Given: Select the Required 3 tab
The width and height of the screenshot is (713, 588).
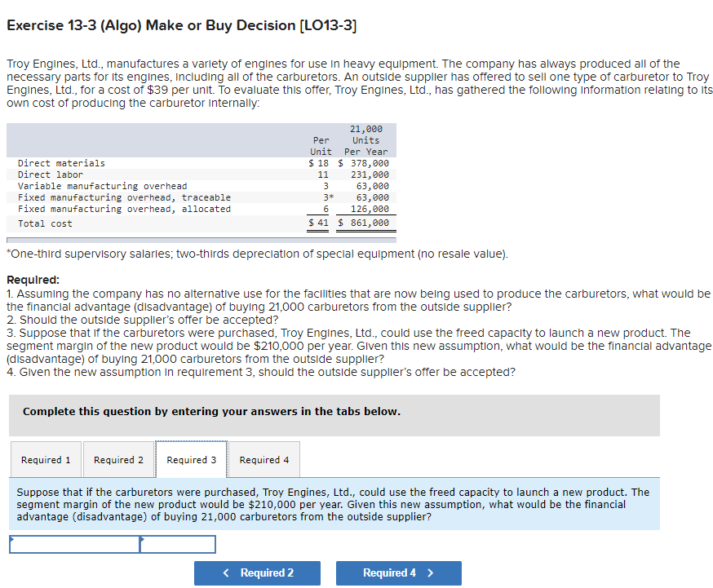Looking at the screenshot, I should [x=192, y=459].
